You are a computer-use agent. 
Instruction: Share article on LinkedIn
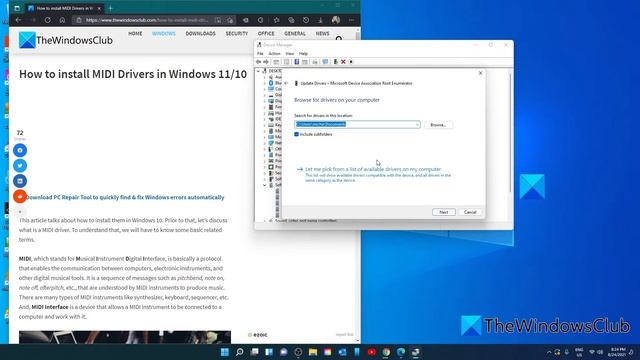(x=20, y=181)
